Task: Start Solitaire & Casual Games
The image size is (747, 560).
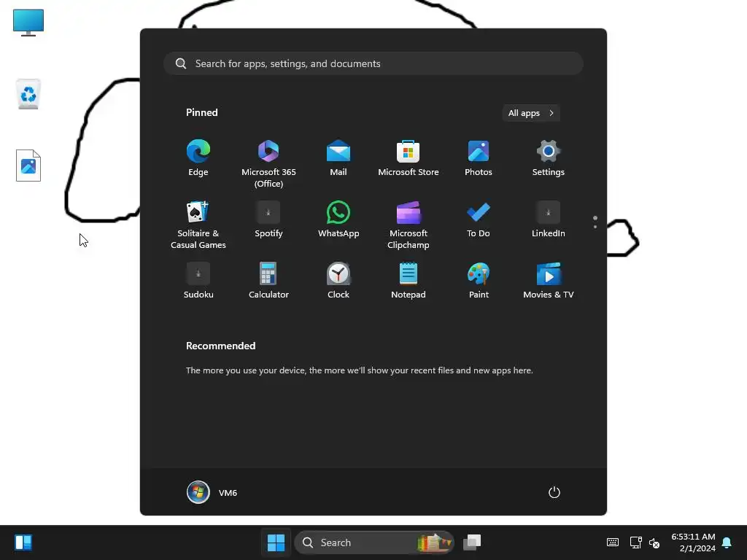Action: 198,225
